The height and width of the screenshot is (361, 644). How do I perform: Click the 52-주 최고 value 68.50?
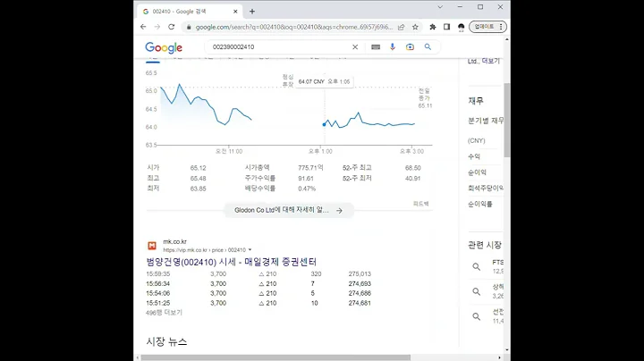412,168
